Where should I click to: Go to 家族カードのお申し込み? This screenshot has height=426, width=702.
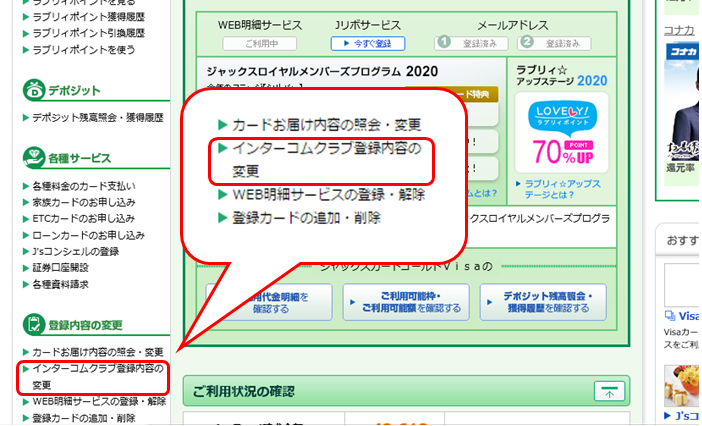[x=84, y=202]
